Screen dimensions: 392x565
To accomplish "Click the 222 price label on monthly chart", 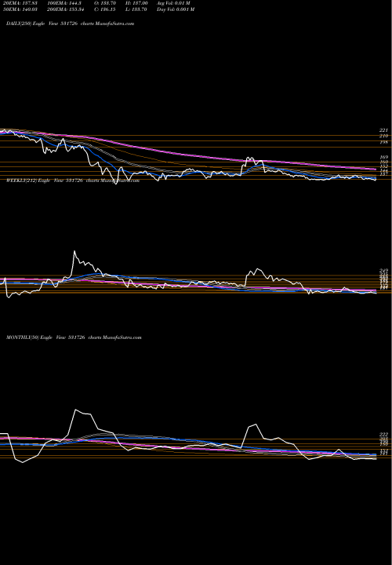I will (383, 435).
